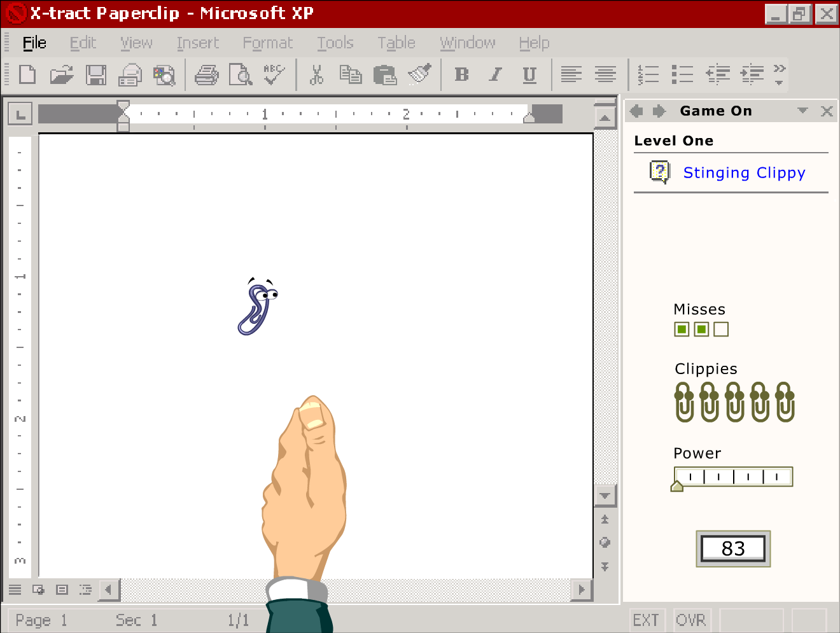The height and width of the screenshot is (633, 840).
Task: Select the Format Painter icon
Action: coord(419,74)
